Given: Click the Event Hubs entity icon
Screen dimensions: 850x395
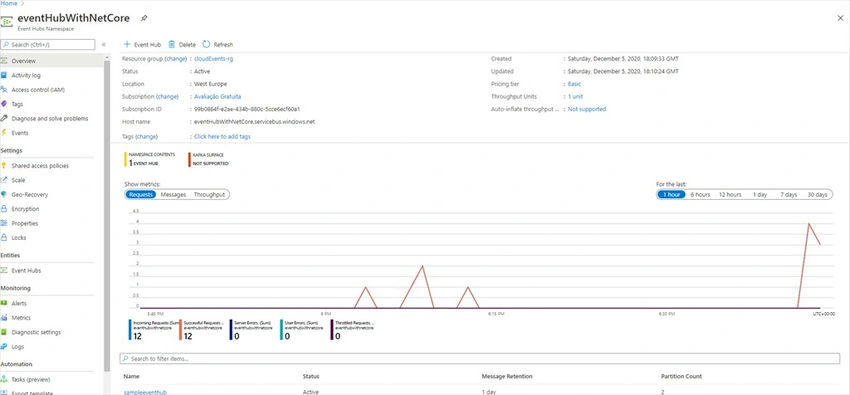Looking at the screenshot, I should (x=4, y=270).
